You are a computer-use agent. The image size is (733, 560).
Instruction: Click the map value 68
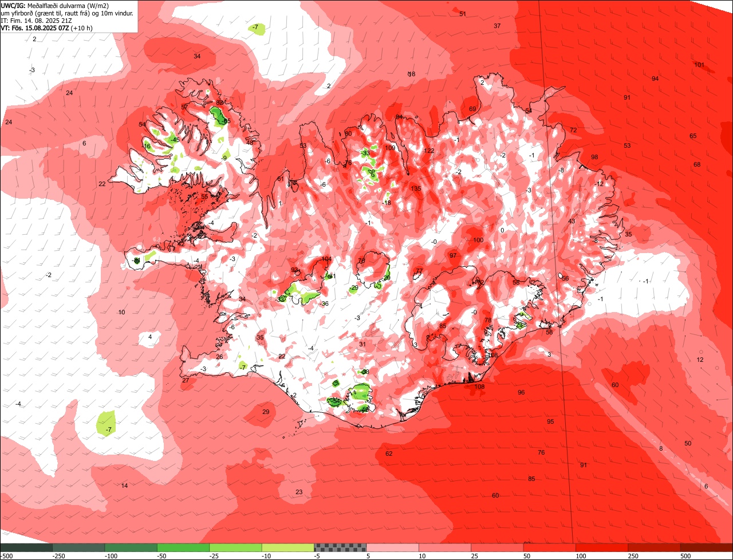697,164
